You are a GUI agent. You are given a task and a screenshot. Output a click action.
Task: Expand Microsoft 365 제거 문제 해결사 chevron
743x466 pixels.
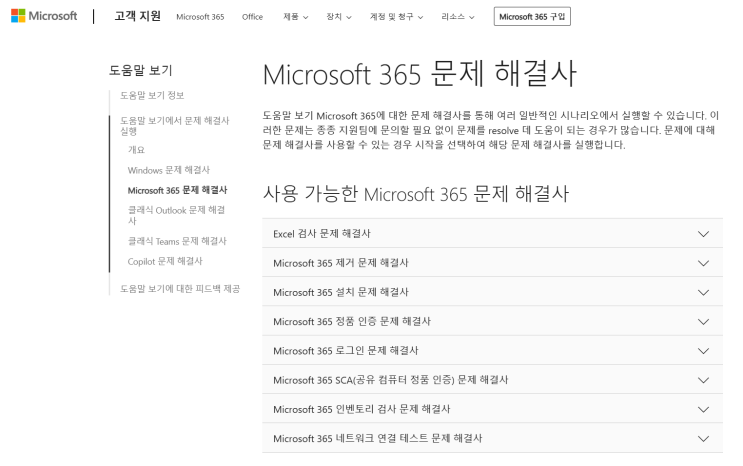pyautogui.click(x=703, y=263)
